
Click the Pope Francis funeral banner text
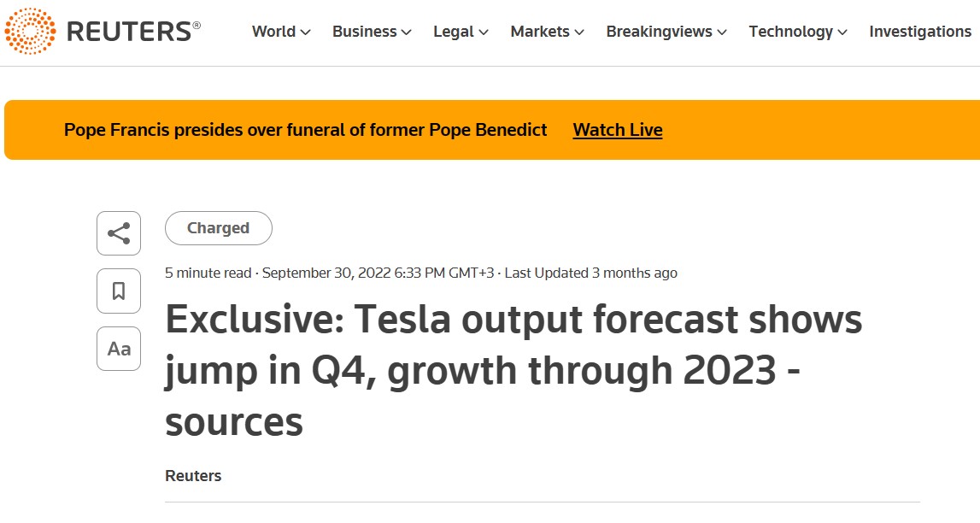305,130
